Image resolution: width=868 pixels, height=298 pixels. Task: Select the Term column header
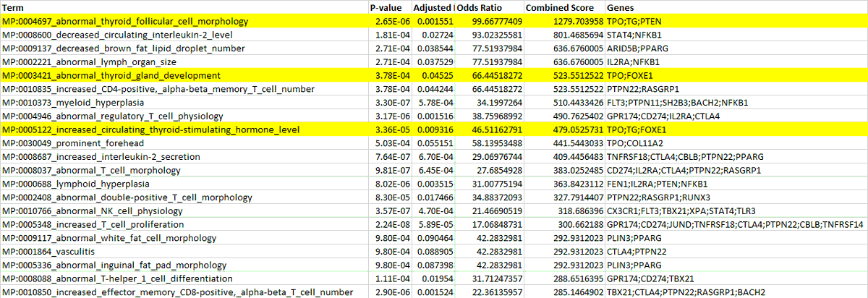pyautogui.click(x=183, y=7)
